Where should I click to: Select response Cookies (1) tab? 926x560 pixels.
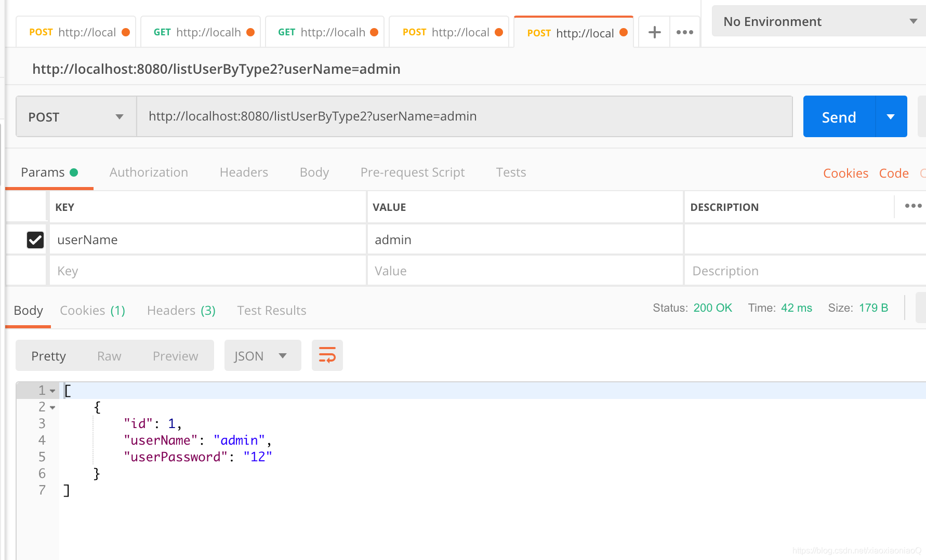coord(92,311)
